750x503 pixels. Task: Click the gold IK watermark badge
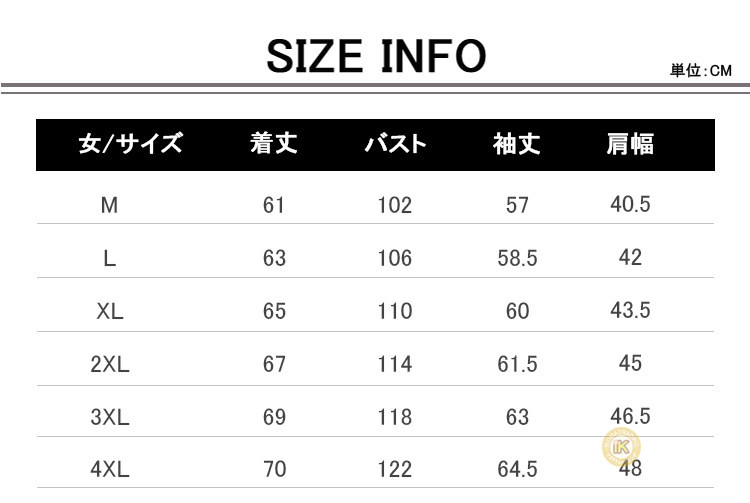(621, 447)
